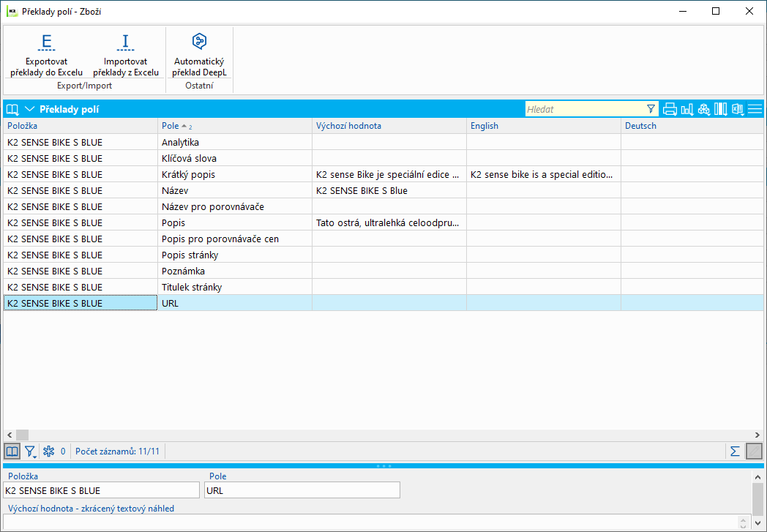This screenshot has width=767, height=532.
Task: Click English translation of Krátký popis
Action: click(x=544, y=175)
